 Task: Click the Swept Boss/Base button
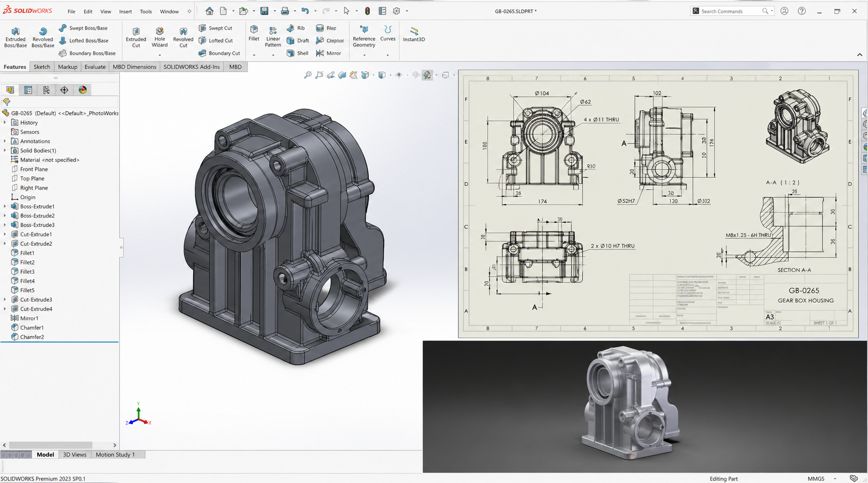[x=83, y=28]
